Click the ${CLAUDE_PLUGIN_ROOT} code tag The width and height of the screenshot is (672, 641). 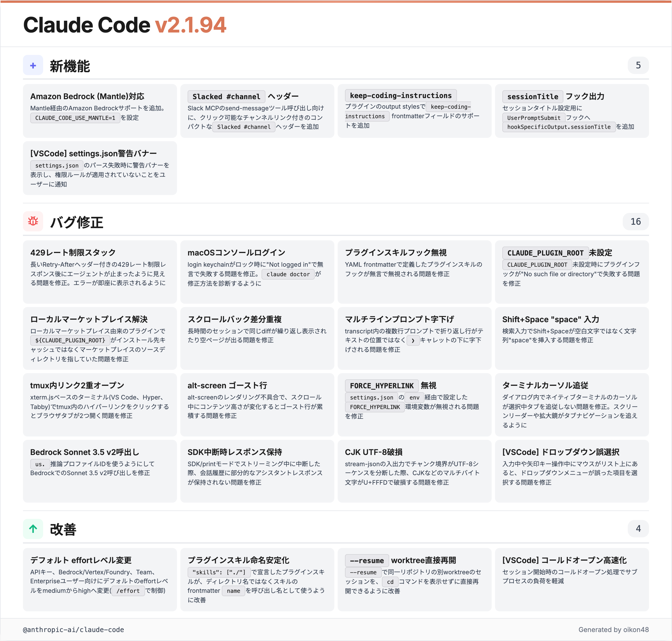70,340
